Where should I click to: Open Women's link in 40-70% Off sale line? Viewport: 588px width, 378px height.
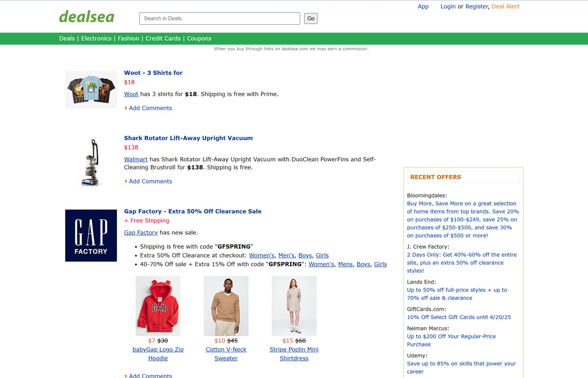(x=321, y=265)
